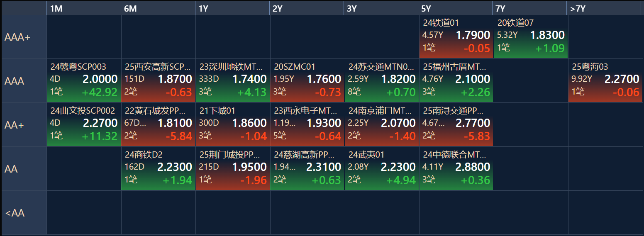Select the 24商铁D2 bond cell
This screenshot has width=644, height=236.
[x=158, y=169]
